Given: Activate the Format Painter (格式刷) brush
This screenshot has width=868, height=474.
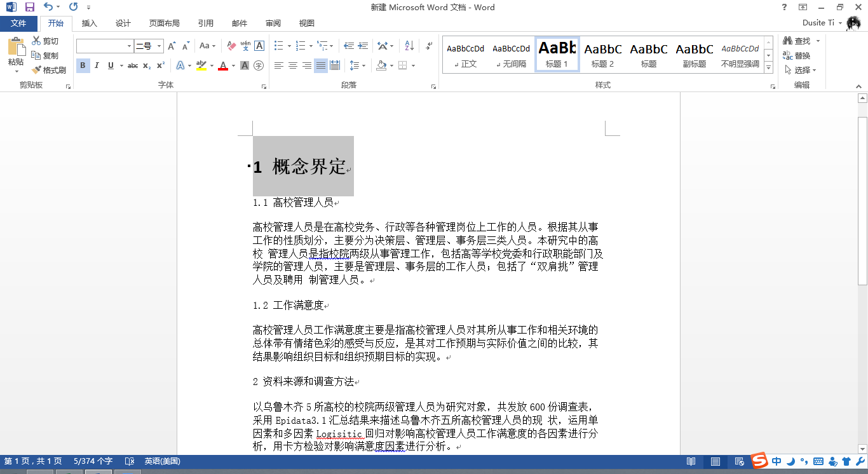Looking at the screenshot, I should click(49, 70).
